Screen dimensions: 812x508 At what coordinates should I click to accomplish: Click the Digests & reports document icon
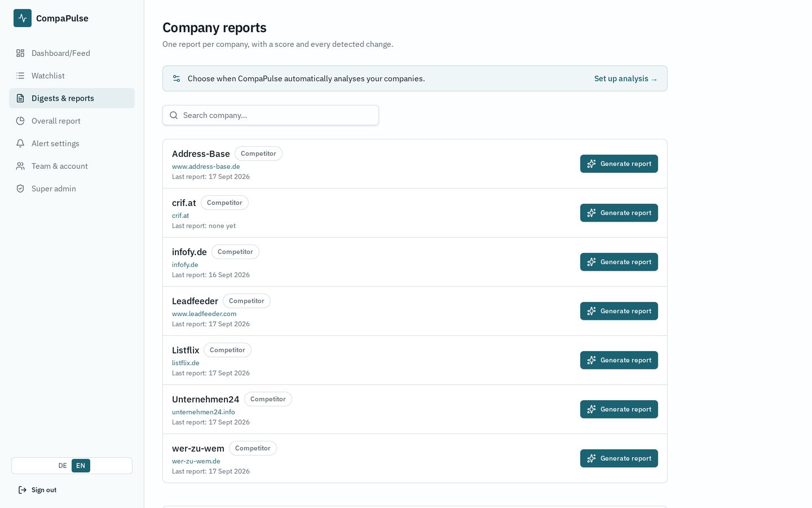tap(20, 98)
